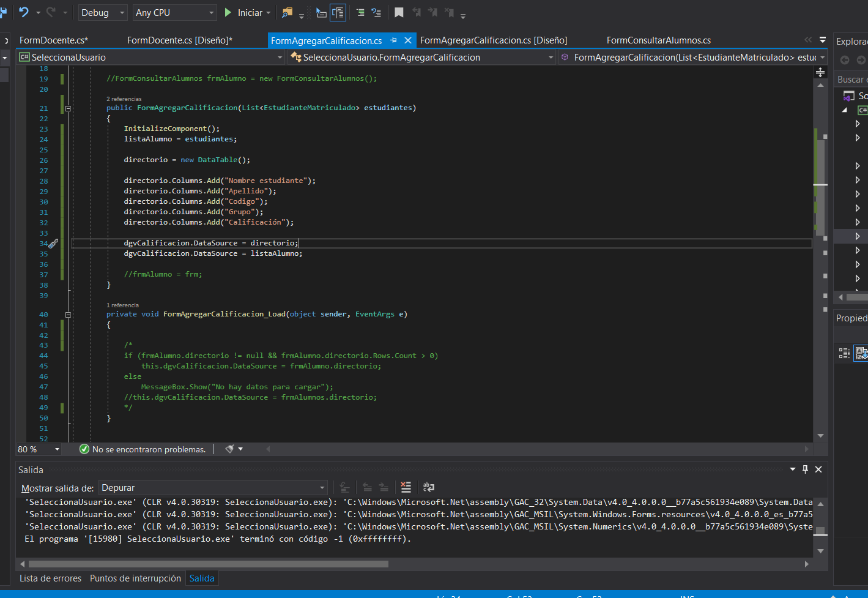Click the comment selection toolbar icon
The image size is (868, 598).
point(376,13)
